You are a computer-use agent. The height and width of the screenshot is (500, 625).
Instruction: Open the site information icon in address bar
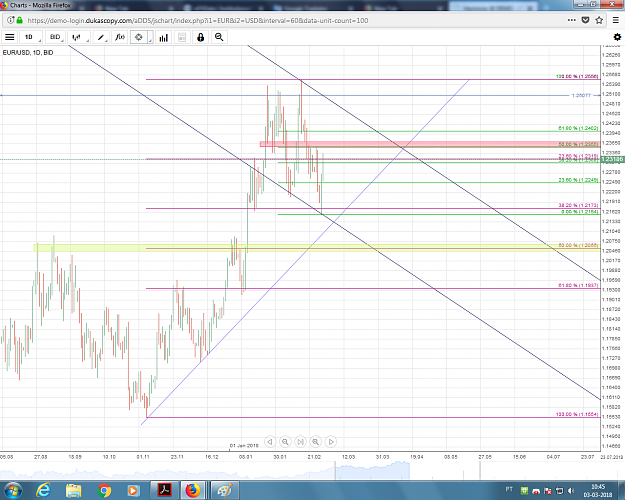click(x=11, y=20)
